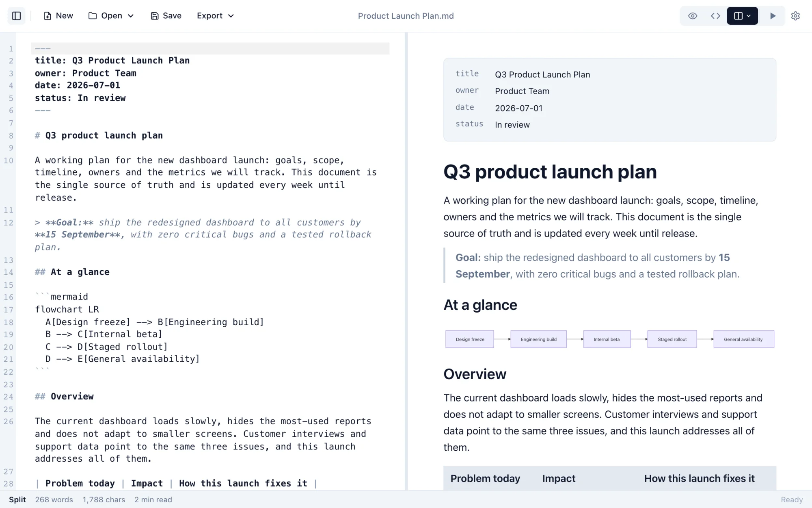
Task: Click the Impact table header in preview
Action: pyautogui.click(x=559, y=478)
